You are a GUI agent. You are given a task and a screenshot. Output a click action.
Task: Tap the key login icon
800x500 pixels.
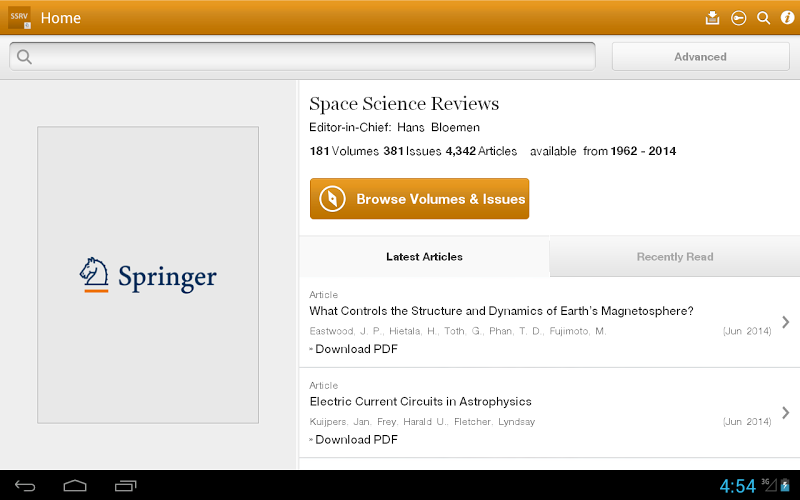739,18
